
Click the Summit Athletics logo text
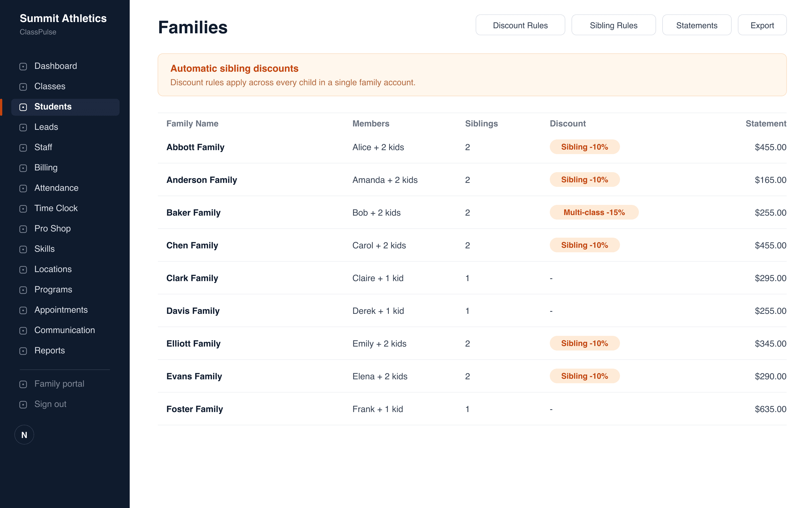point(63,18)
